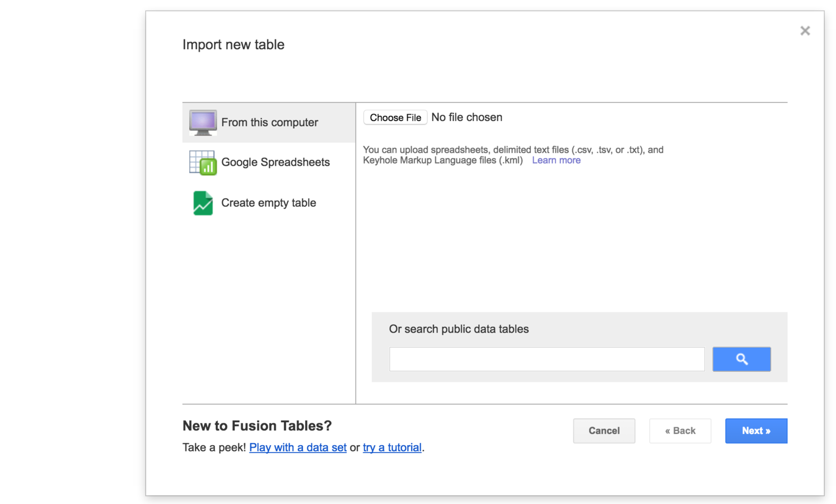Click the Import new table heading
The height and width of the screenshot is (504, 836).
point(233,45)
